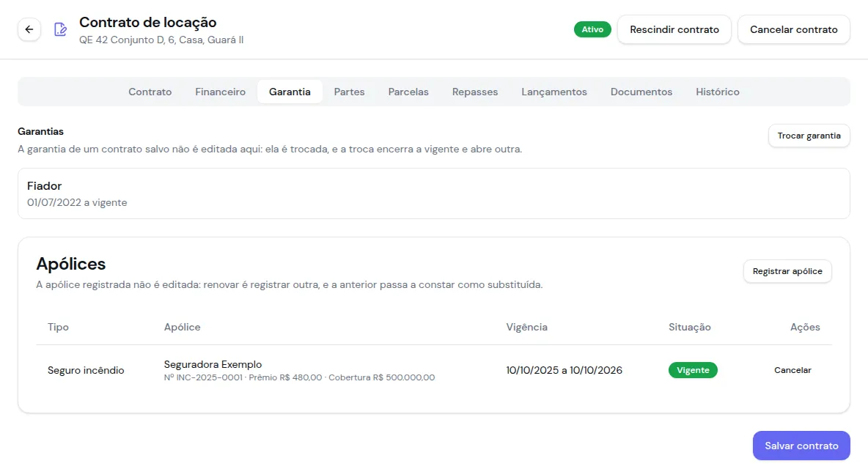
Task: Click the Tipo column header
Action: coord(58,327)
